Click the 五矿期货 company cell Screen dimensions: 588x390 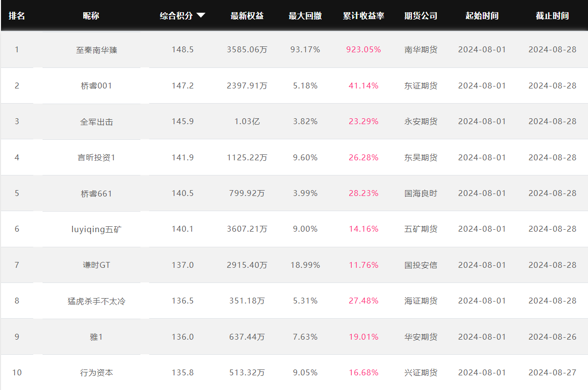tap(421, 229)
